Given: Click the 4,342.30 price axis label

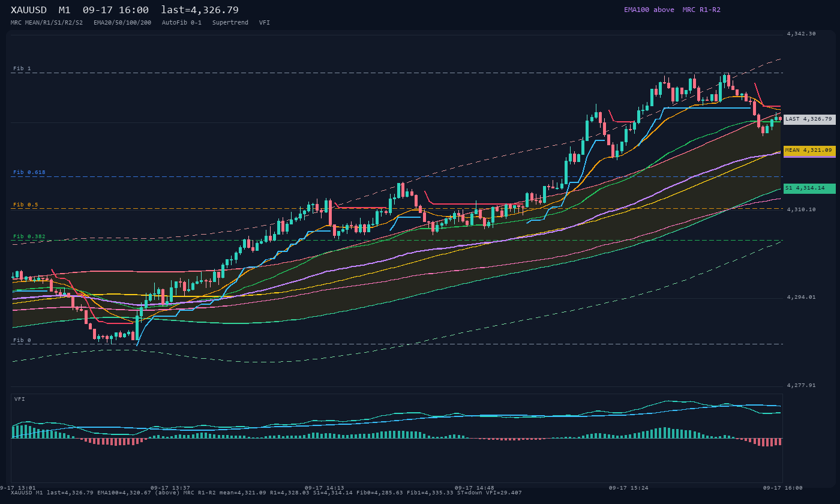Looking at the screenshot, I should coord(802,34).
